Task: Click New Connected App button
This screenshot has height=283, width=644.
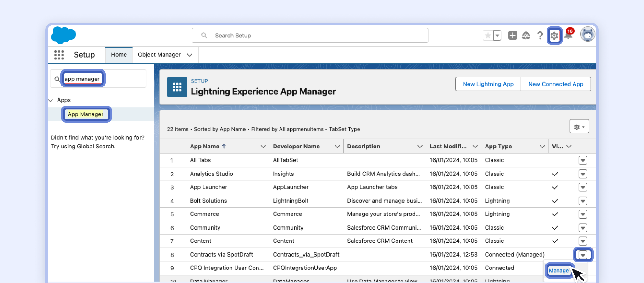Action: point(556,84)
